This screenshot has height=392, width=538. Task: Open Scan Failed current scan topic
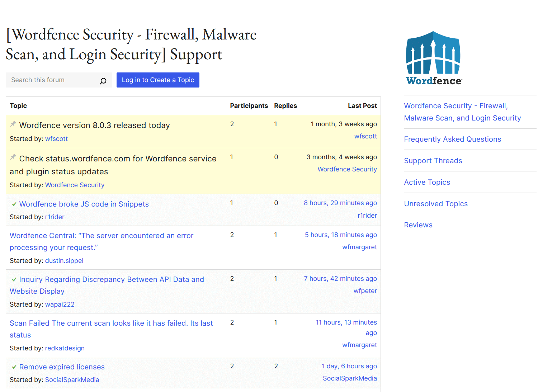coord(111,329)
